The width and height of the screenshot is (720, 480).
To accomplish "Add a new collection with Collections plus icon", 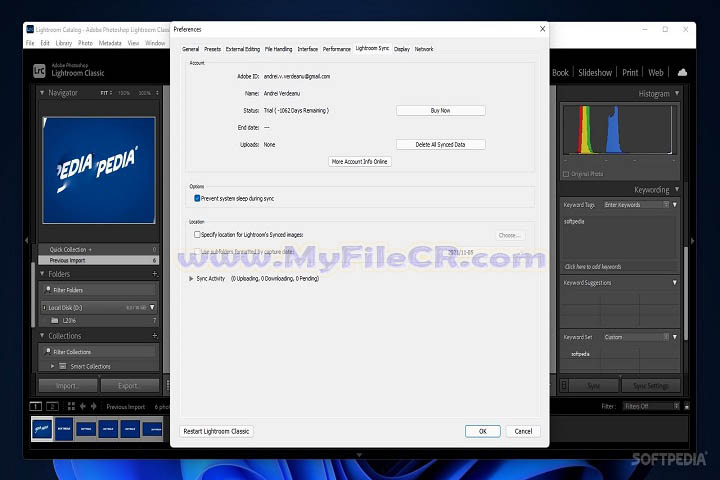I will point(155,336).
